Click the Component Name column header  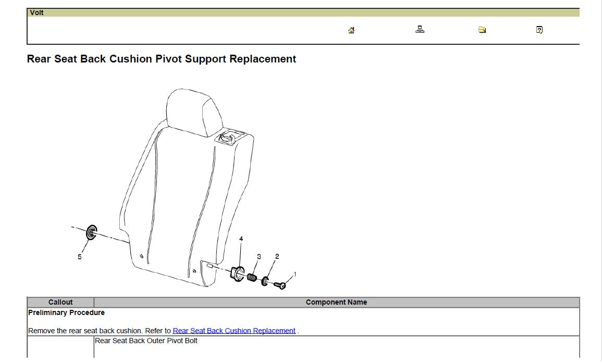pyautogui.click(x=336, y=302)
